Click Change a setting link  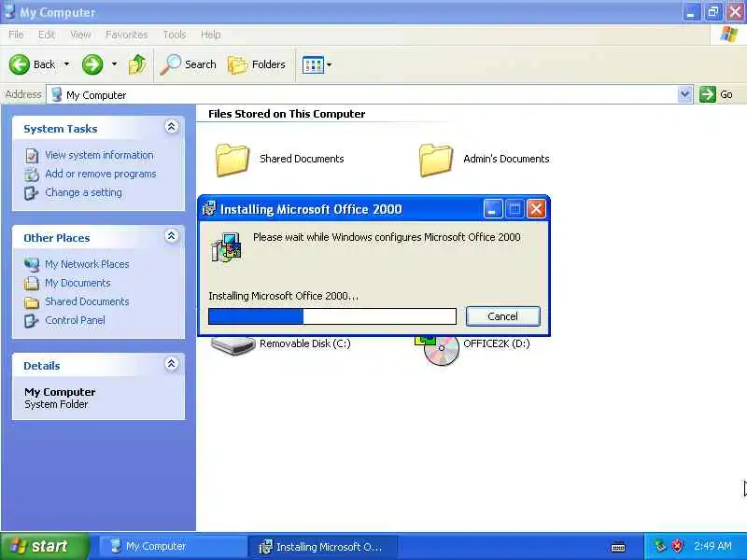pos(83,192)
